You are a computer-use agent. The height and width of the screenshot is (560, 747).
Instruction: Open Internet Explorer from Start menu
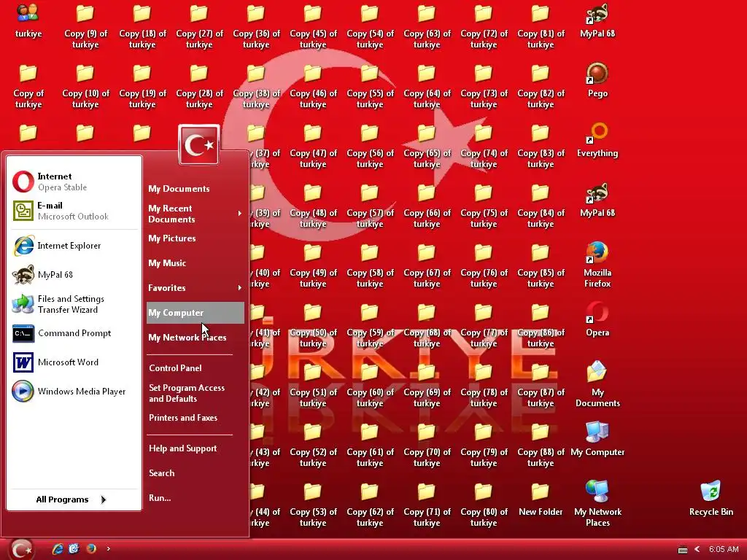coord(74,246)
